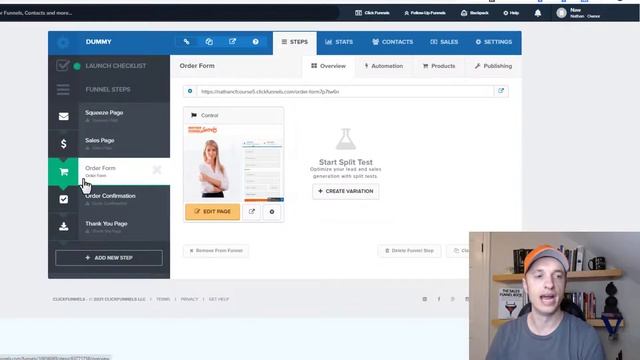
Task: Click the split test flask icon
Action: click(x=346, y=139)
